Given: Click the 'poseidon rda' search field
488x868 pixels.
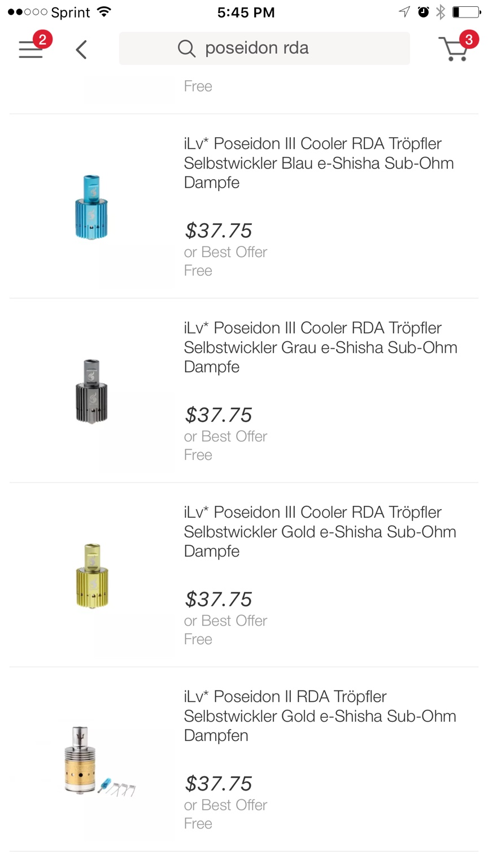Looking at the screenshot, I should (264, 49).
